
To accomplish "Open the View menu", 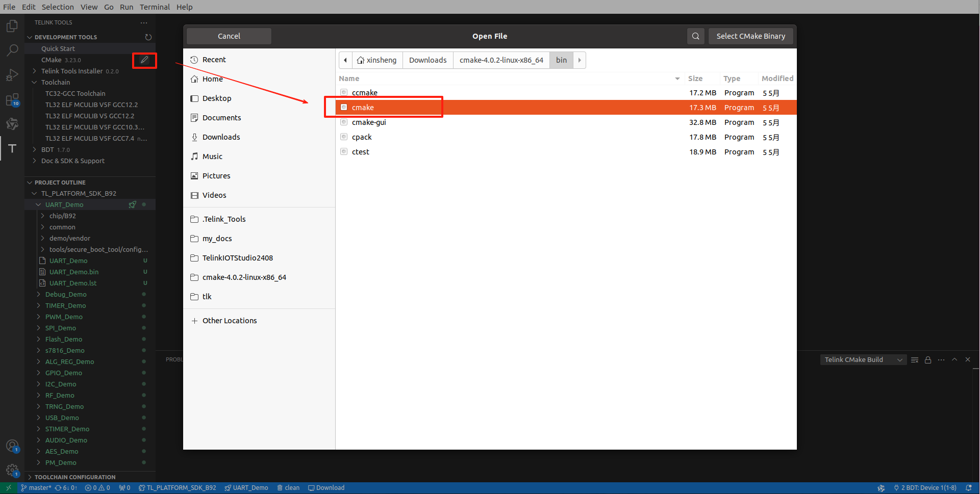I will pos(89,7).
